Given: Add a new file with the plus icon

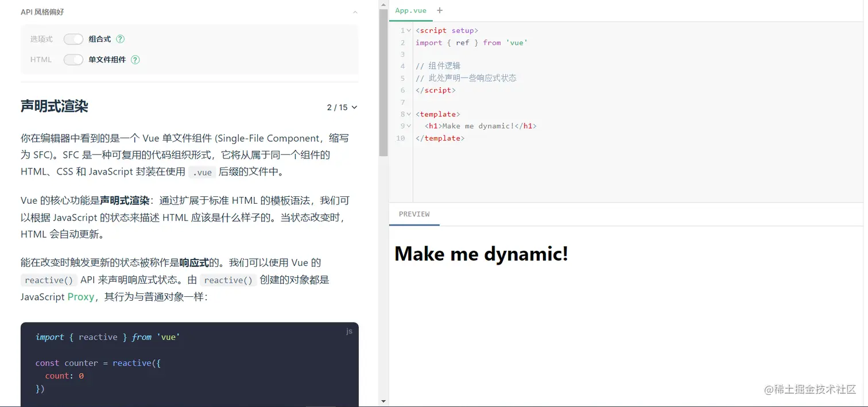Looking at the screenshot, I should [440, 10].
